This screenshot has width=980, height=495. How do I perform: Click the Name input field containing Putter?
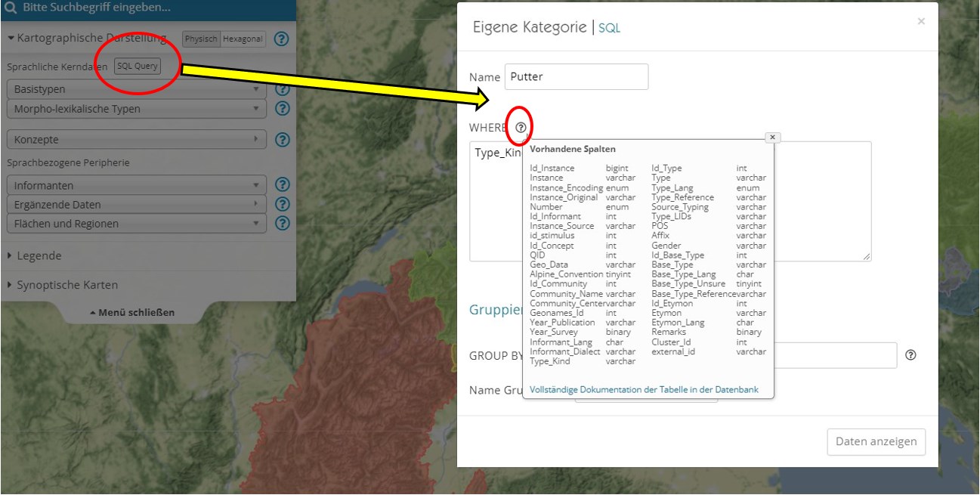click(576, 76)
